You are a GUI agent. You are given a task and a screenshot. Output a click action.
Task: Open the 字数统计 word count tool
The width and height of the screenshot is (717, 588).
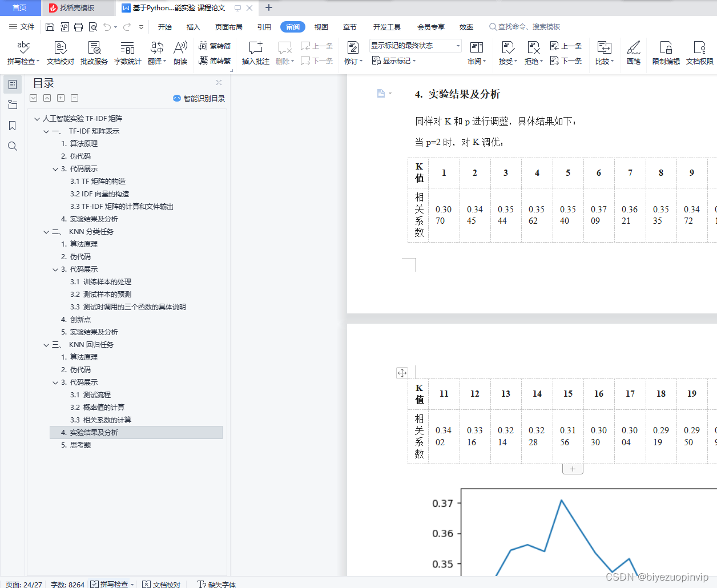[127, 53]
